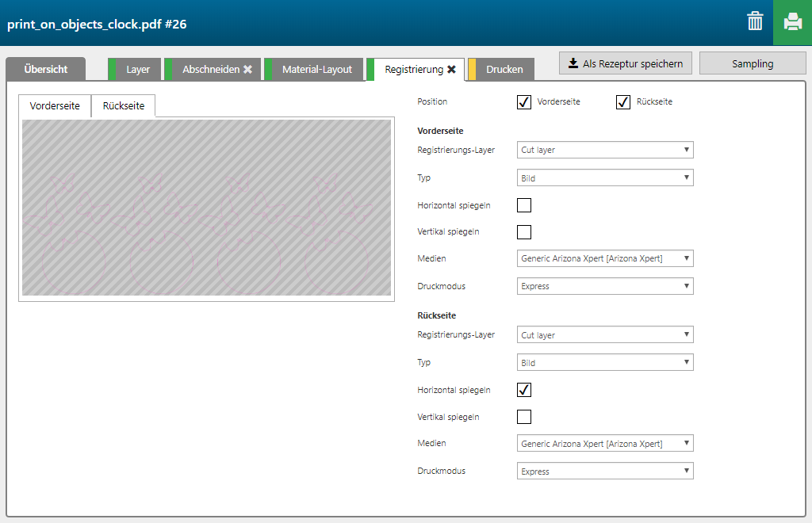The width and height of the screenshot is (812, 523).
Task: Open the Material-Layout tab
Action: tap(316, 70)
